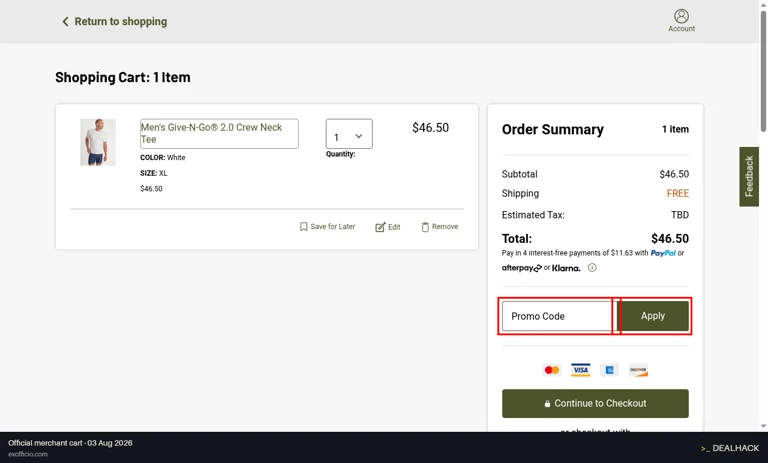Click the Edit pencil icon

click(380, 227)
